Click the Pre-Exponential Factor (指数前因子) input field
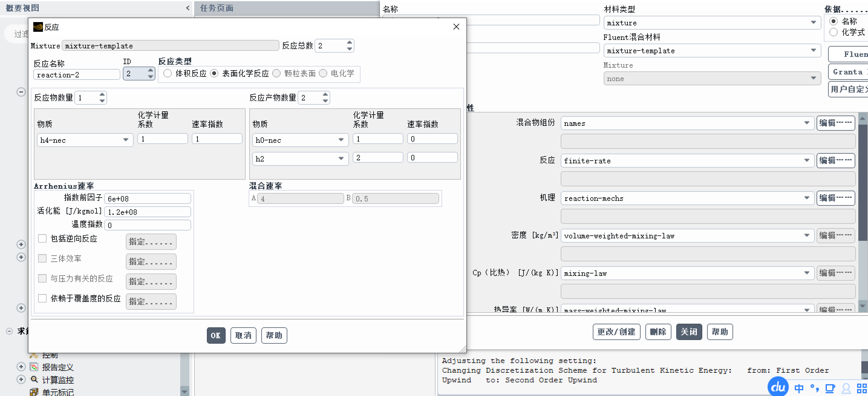868x396 pixels. 147,198
